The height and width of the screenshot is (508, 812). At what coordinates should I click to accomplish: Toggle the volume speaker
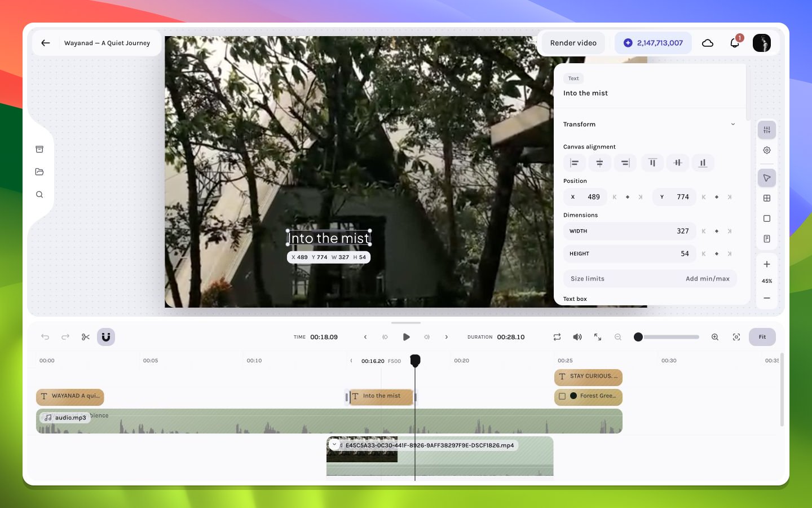point(577,337)
